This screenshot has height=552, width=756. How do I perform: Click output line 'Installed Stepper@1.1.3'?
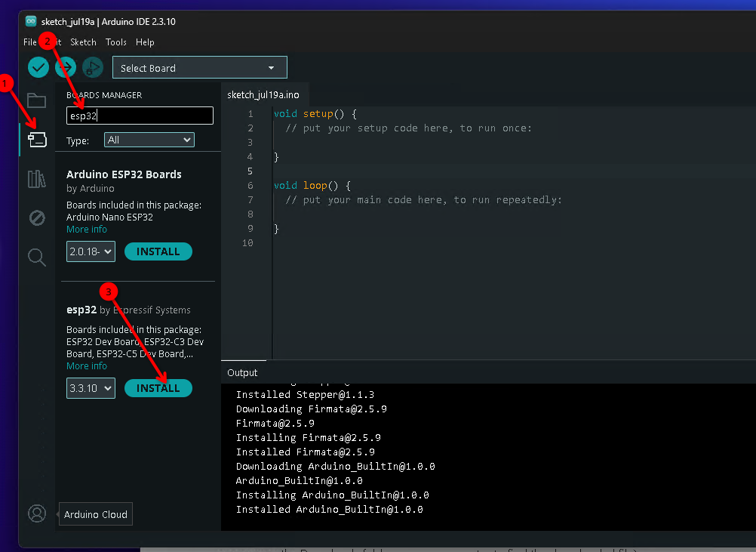pos(306,395)
